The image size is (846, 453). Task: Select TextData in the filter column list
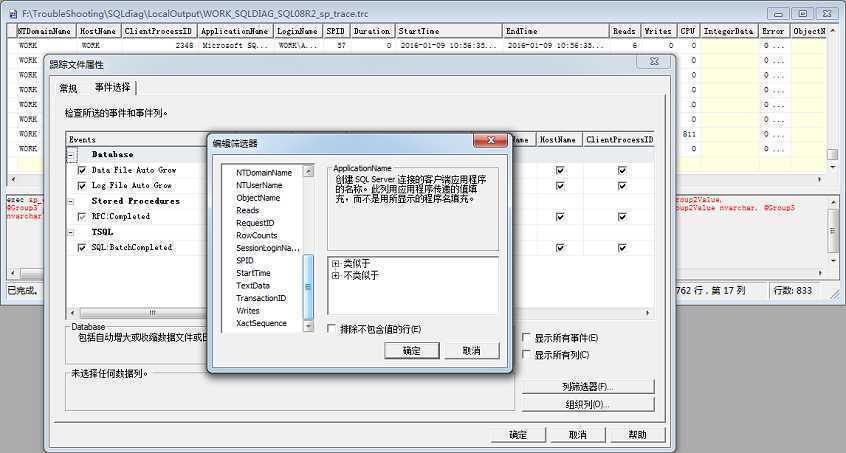253,285
